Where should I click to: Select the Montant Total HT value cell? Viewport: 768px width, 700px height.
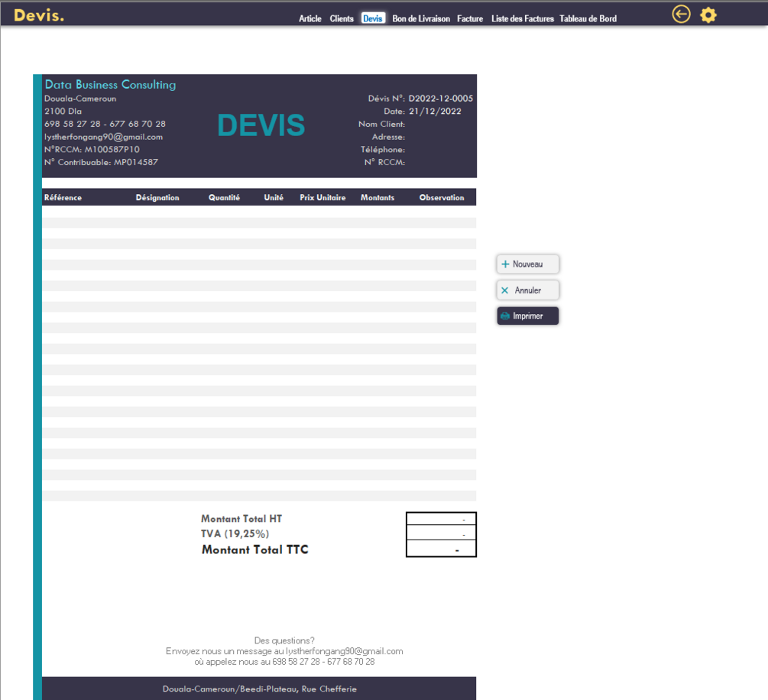pos(441,519)
